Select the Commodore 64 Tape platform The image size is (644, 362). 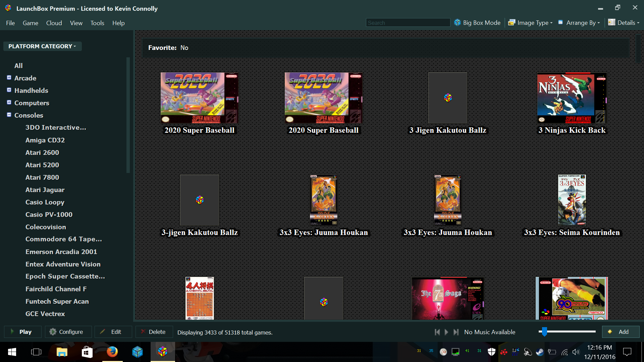64,239
